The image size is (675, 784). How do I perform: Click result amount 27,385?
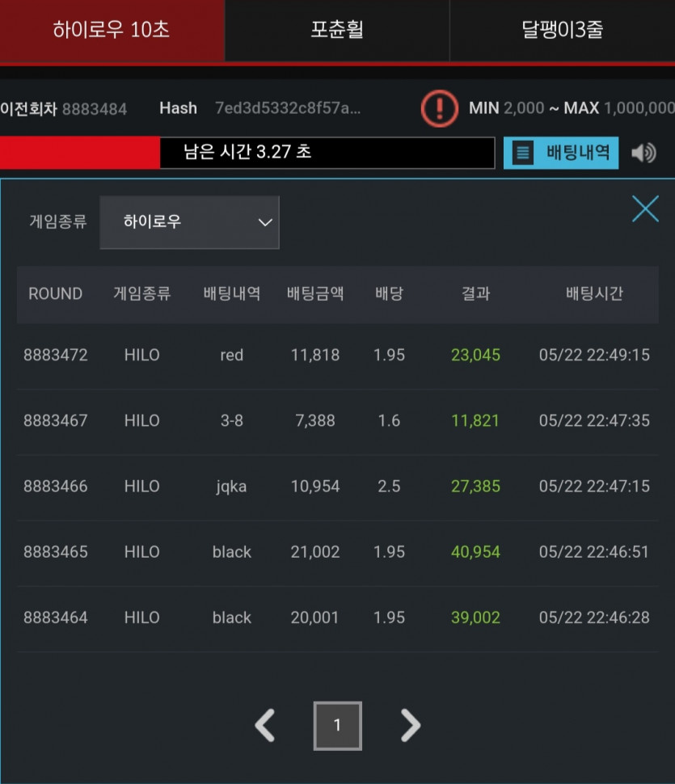point(475,487)
